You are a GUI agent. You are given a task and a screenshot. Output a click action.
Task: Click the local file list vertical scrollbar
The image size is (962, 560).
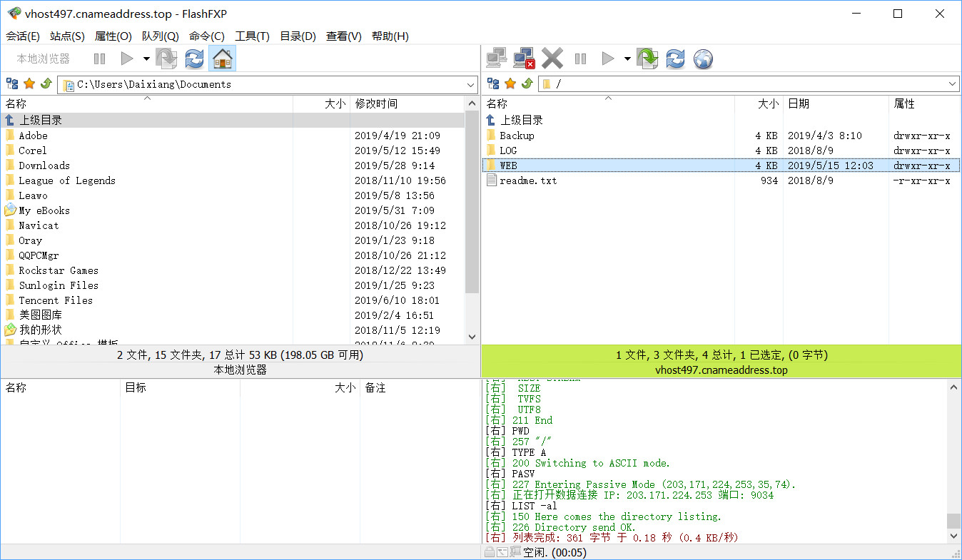click(x=472, y=214)
